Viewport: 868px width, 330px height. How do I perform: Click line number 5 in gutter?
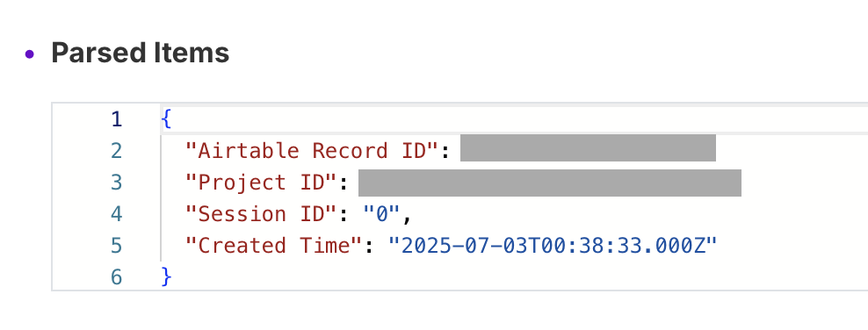pos(116,246)
